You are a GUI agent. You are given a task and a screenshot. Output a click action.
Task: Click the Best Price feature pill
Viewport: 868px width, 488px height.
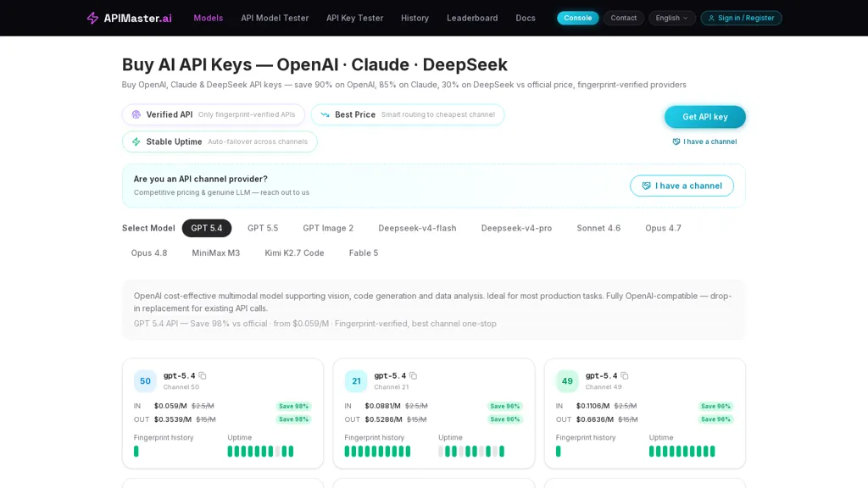[x=408, y=114]
